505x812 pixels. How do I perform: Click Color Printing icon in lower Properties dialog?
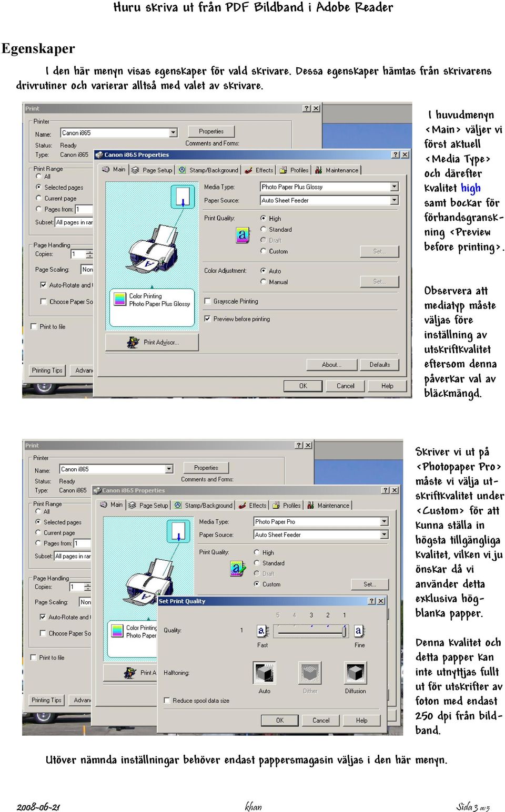tap(117, 631)
